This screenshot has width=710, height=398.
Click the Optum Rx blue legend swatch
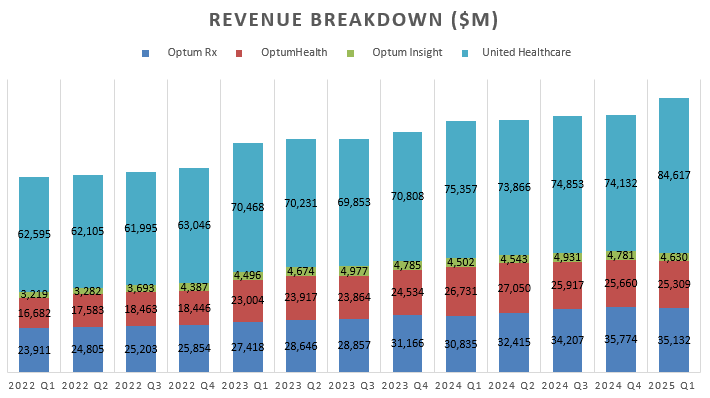[x=145, y=53]
